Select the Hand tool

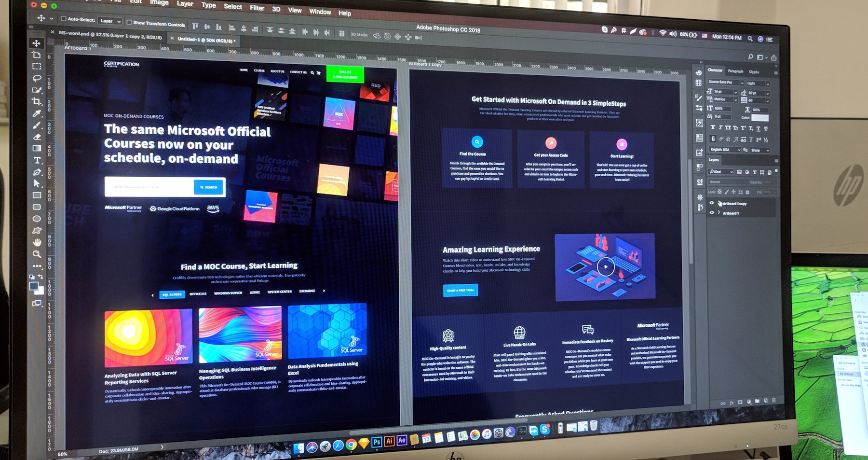[x=37, y=242]
